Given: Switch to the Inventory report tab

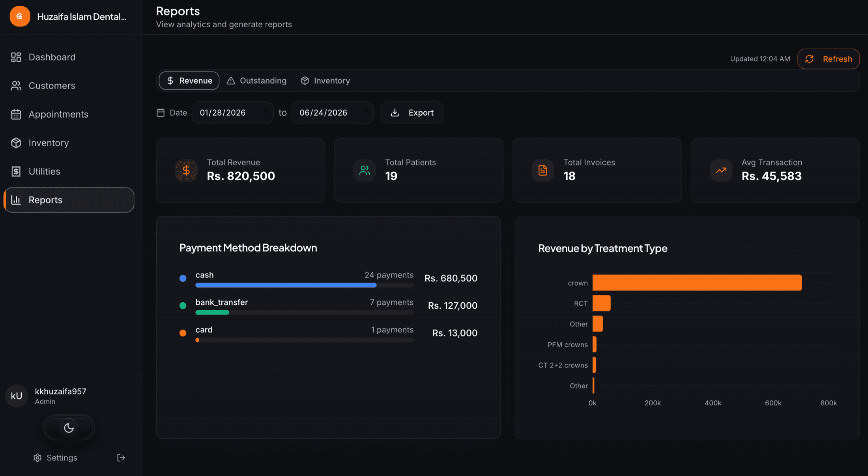Looking at the screenshot, I should point(325,81).
